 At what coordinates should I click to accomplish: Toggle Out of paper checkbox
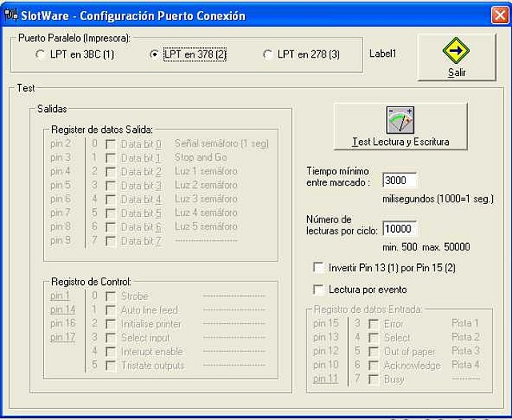(374, 351)
